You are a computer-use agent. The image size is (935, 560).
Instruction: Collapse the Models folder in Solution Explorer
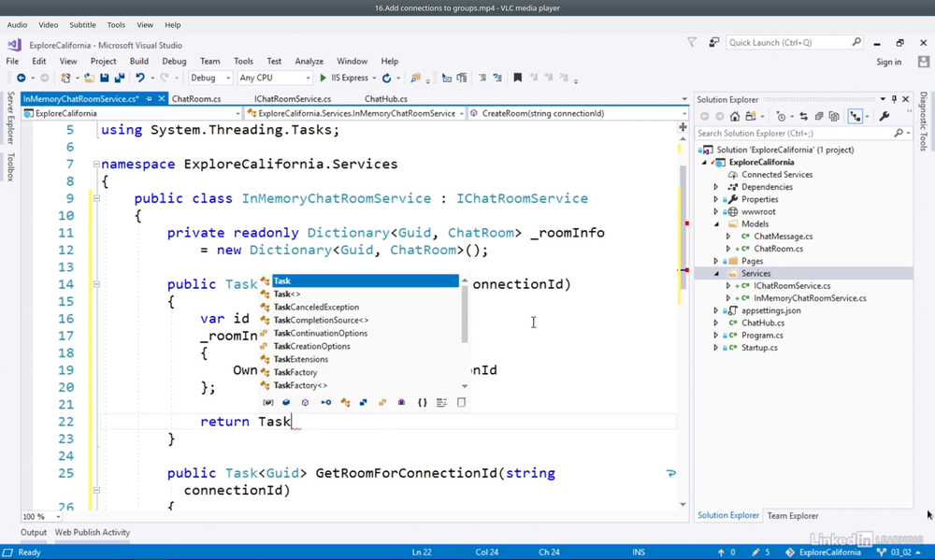[x=716, y=224]
